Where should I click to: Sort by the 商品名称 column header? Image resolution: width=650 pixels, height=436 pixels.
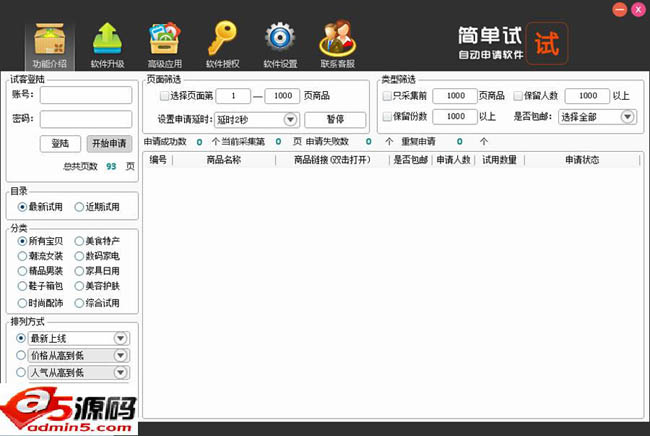coord(224,160)
